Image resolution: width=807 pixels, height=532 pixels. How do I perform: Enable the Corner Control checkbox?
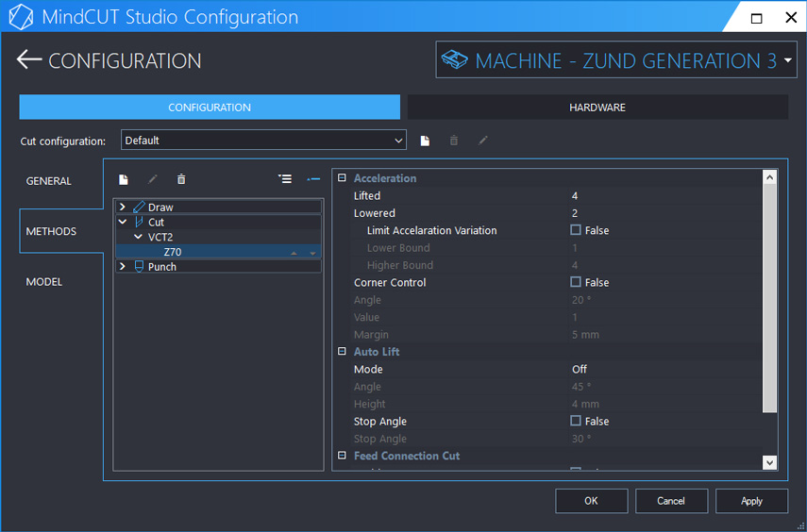[576, 282]
